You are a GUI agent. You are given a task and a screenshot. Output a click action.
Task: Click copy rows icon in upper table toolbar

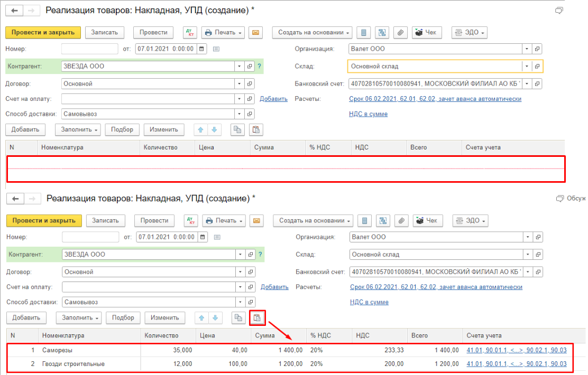pos(237,129)
